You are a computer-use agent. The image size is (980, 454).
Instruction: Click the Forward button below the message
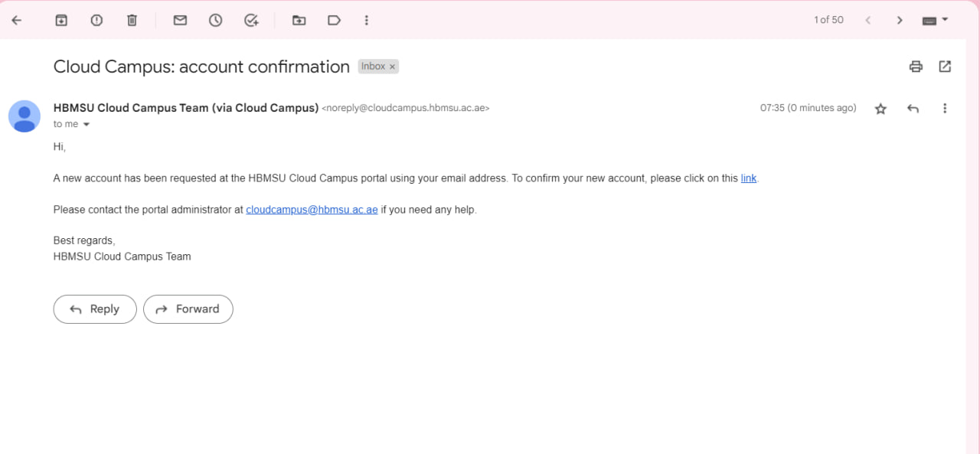click(188, 309)
